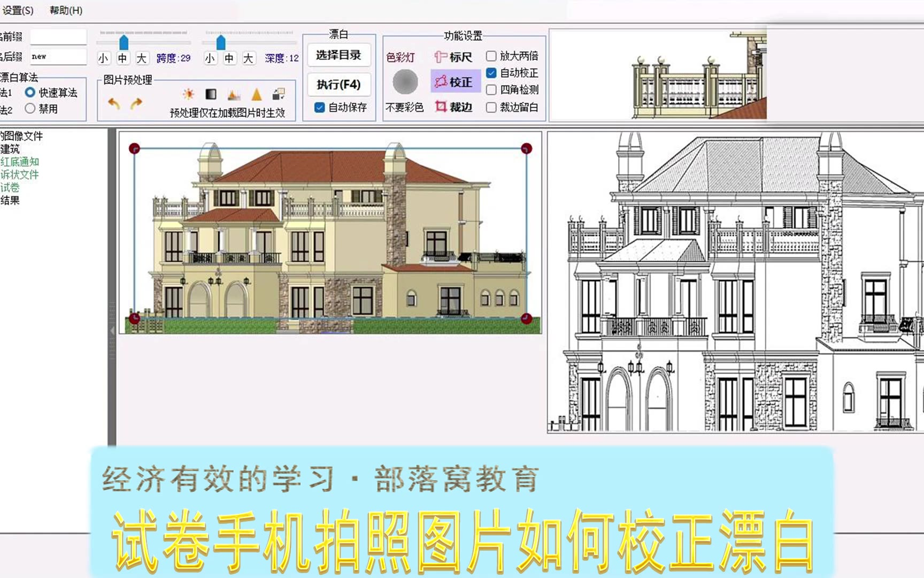
Task: Select the sun brightness preprocessing icon
Action: click(188, 95)
